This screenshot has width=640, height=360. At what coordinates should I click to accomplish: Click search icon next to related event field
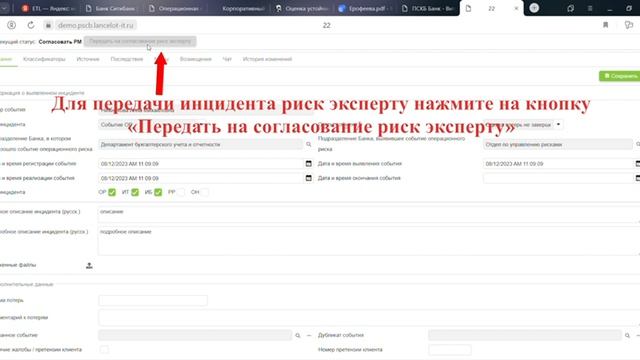[x=298, y=336]
